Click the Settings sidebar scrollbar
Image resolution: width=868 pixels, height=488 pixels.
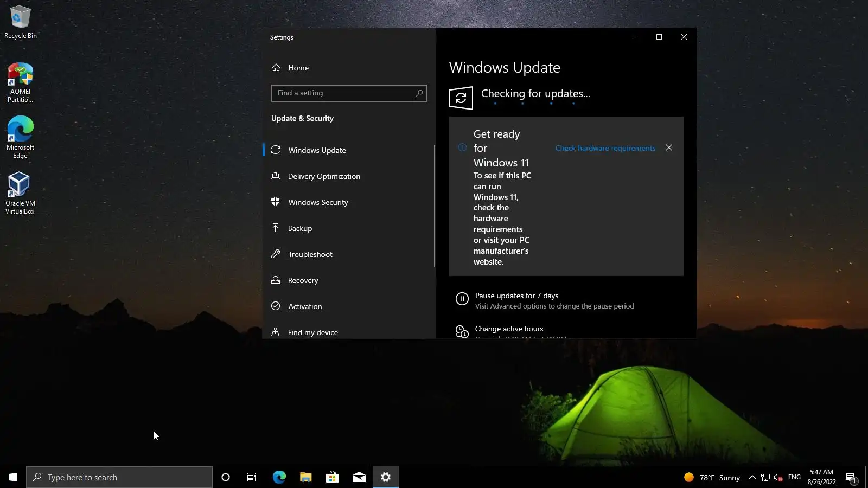pyautogui.click(x=435, y=206)
